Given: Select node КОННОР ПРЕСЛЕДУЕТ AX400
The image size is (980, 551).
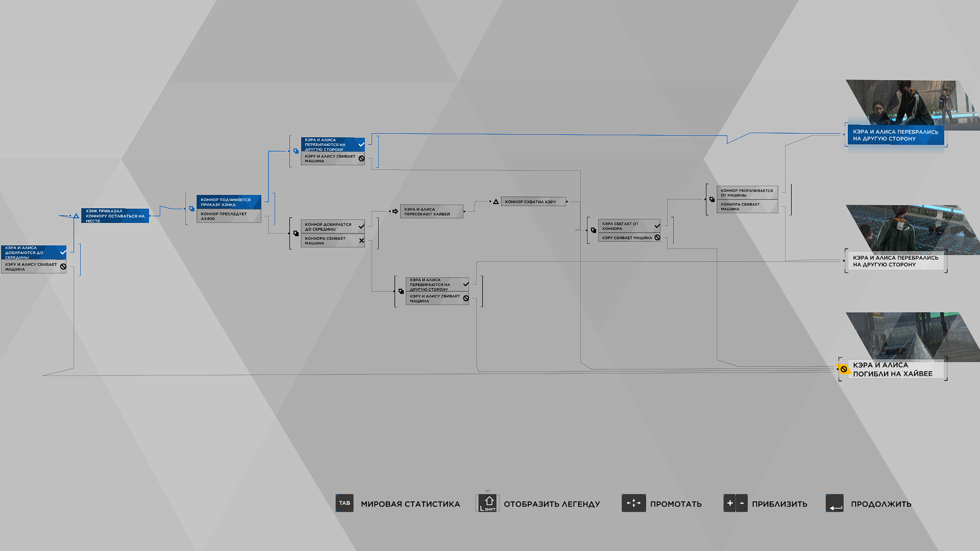Looking at the screenshot, I should 229,216.
